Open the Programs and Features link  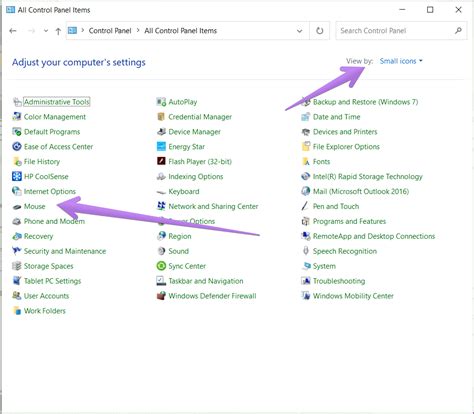click(349, 221)
